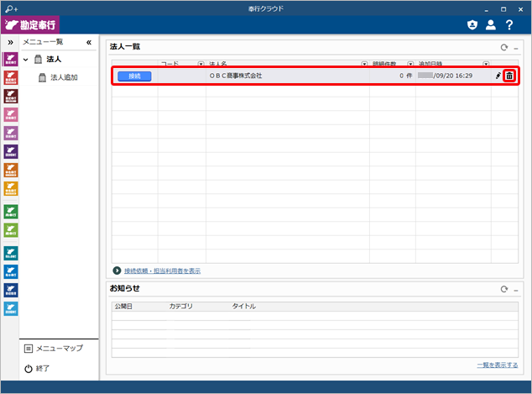Click the メニュー一覧 heading
Viewport: 532px width, 394px height.
[x=43, y=42]
